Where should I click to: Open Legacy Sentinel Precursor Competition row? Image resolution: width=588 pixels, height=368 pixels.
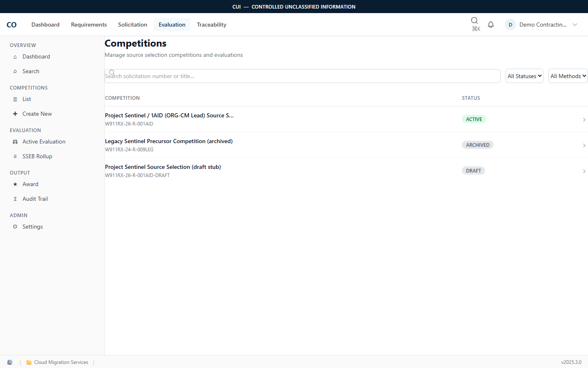pyautogui.click(x=346, y=145)
